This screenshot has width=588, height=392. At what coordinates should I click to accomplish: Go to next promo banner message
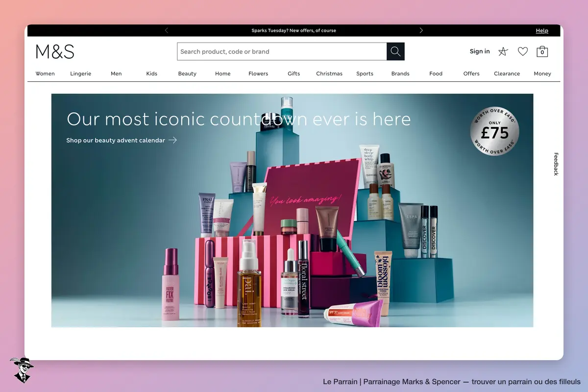(x=421, y=30)
